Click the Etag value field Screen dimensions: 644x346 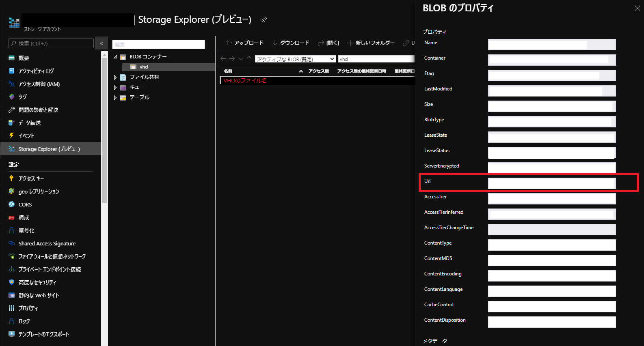coord(552,75)
